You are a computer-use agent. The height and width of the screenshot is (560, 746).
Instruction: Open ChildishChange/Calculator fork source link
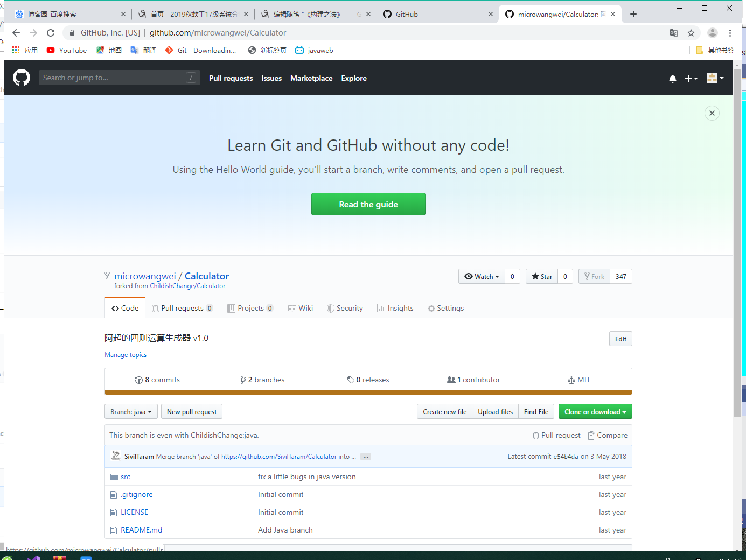point(187,286)
